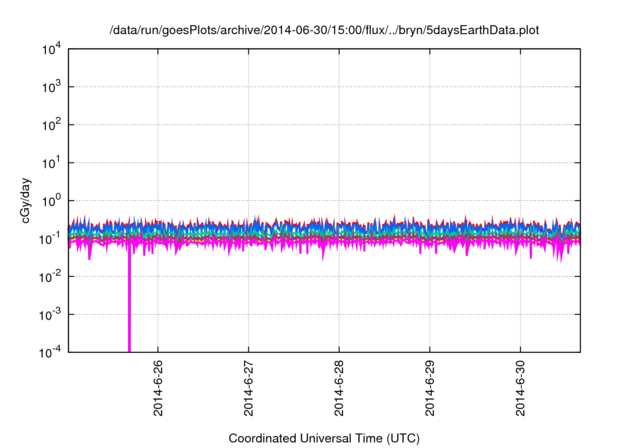This screenshot has width=640, height=448.
Task: Click the 2014-6-26 date tick label
Action: pos(158,388)
